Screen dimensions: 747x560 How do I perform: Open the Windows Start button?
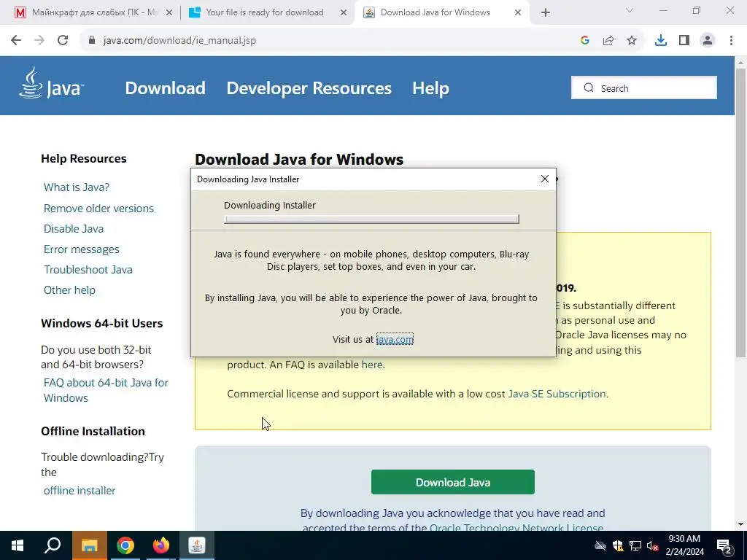click(18, 545)
